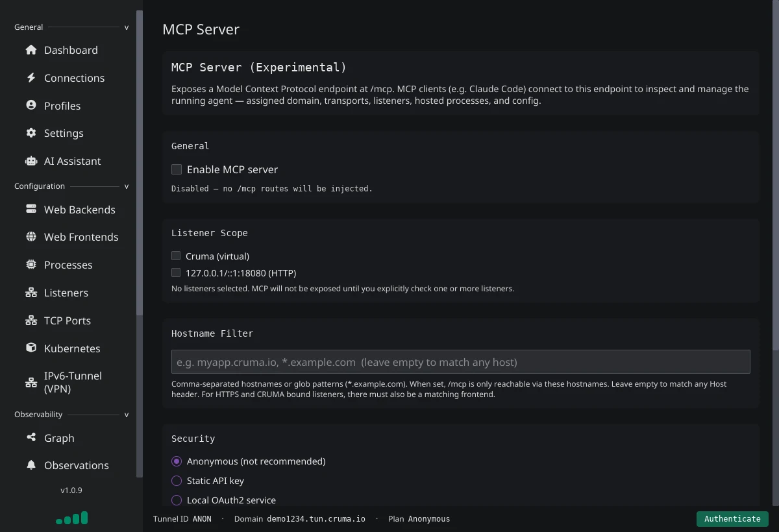Click the Authenticate button

pyautogui.click(x=732, y=518)
